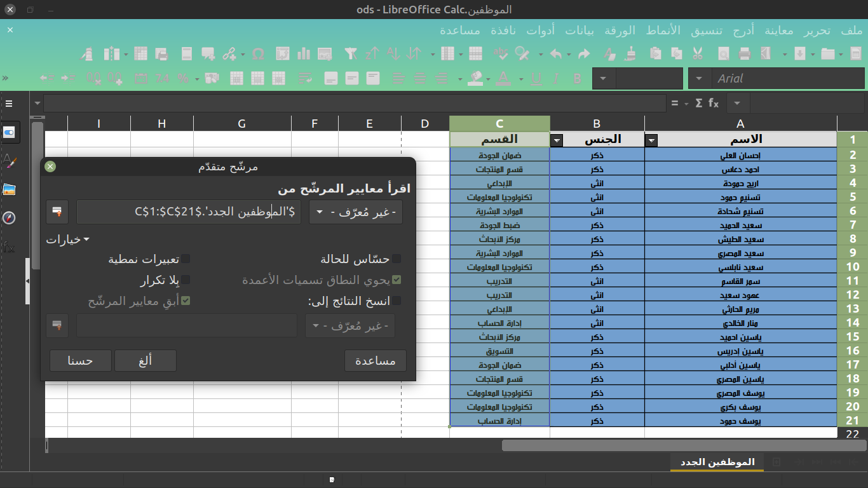Collapse the خيارات options expander
This screenshot has width=868, height=488.
(x=67, y=240)
